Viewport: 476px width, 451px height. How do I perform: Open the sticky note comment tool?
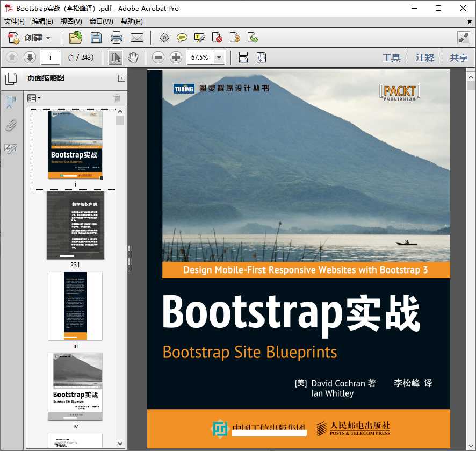click(x=182, y=38)
